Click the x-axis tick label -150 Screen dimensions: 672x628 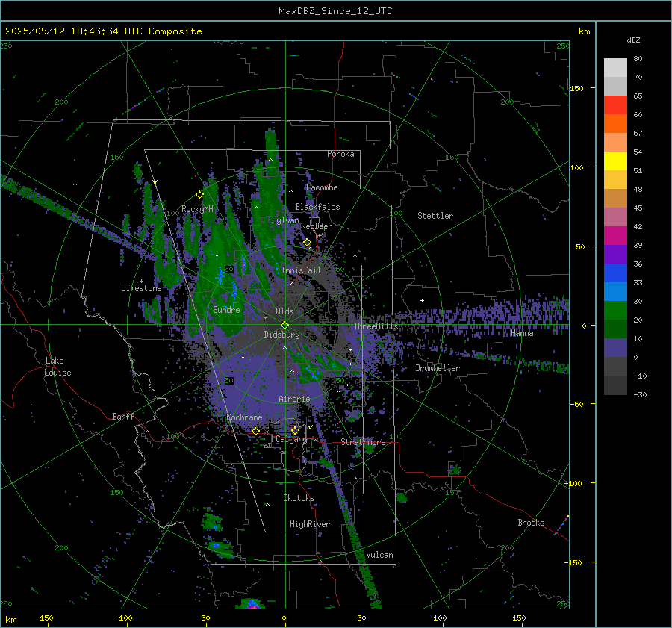point(44,618)
